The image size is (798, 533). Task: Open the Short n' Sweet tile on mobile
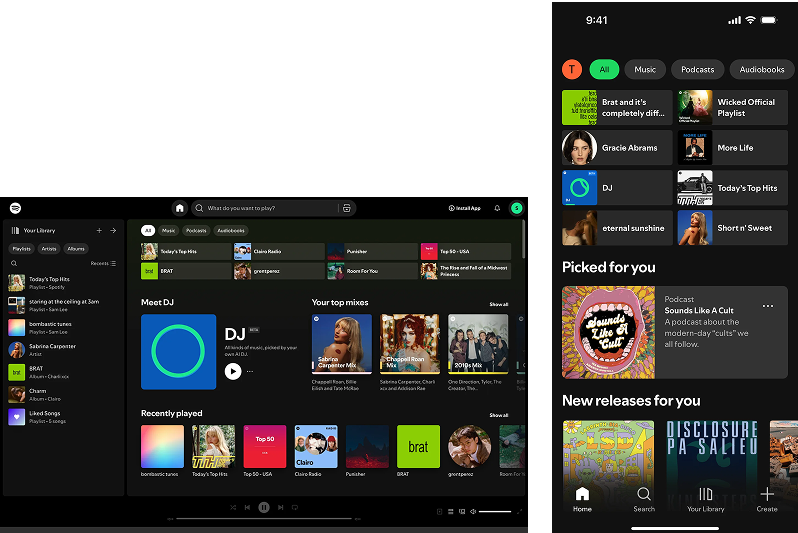coord(732,228)
